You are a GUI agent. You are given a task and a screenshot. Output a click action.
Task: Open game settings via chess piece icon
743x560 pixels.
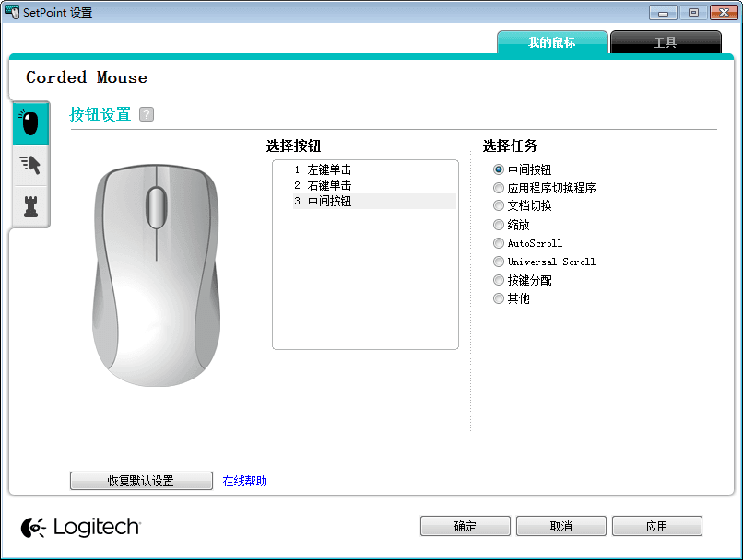29,205
